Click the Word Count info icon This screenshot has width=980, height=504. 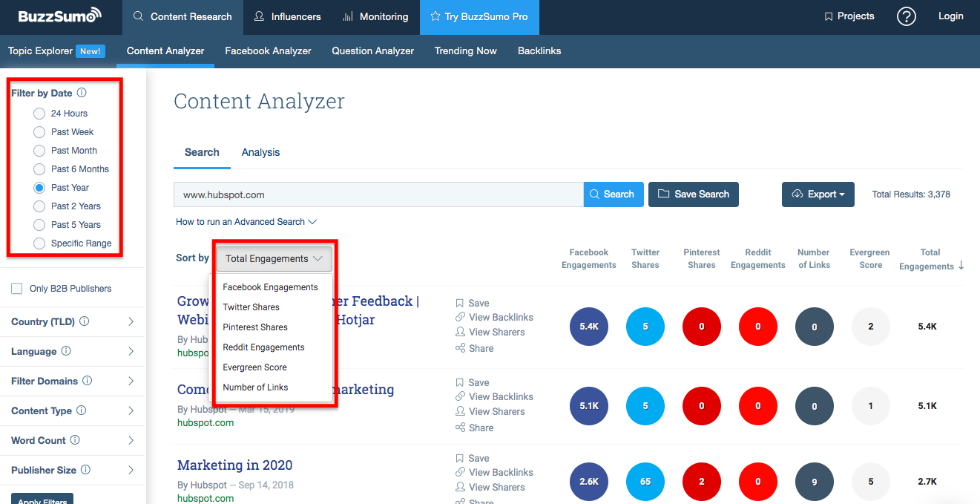pos(76,440)
